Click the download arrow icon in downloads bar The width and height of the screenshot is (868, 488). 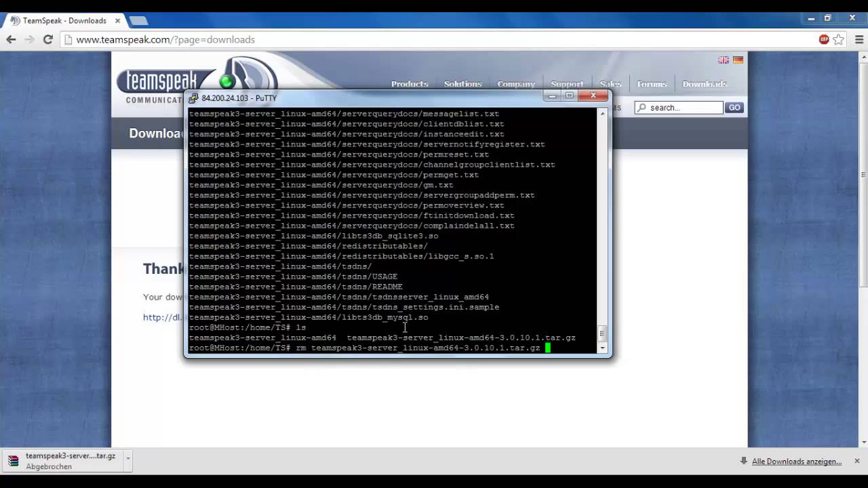point(744,461)
